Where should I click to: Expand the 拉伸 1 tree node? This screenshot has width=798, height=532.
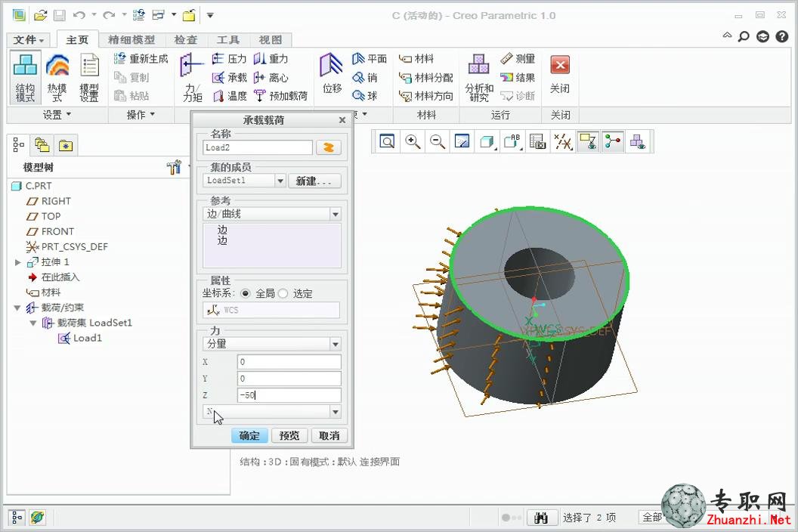click(18, 262)
